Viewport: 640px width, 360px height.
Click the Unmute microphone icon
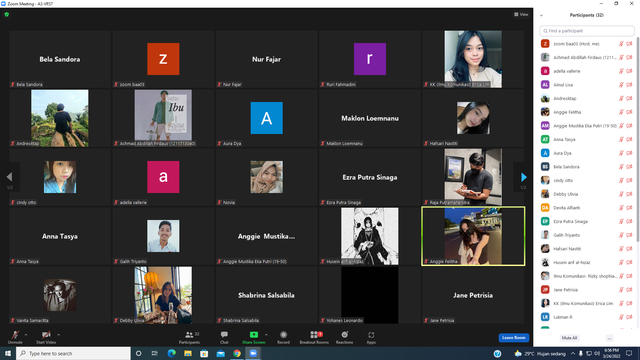click(15, 335)
